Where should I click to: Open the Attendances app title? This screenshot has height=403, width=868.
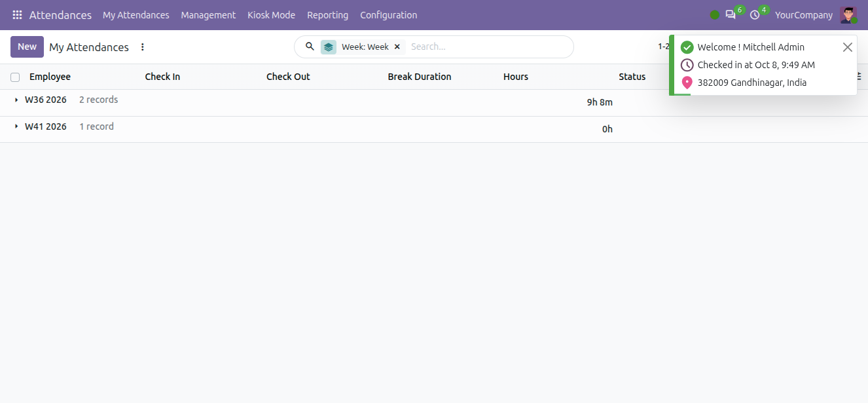click(x=60, y=15)
